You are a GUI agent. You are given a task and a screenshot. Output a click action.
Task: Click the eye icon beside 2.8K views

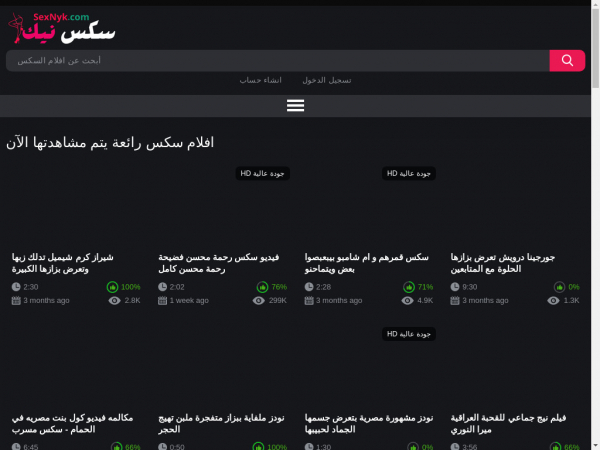click(114, 300)
